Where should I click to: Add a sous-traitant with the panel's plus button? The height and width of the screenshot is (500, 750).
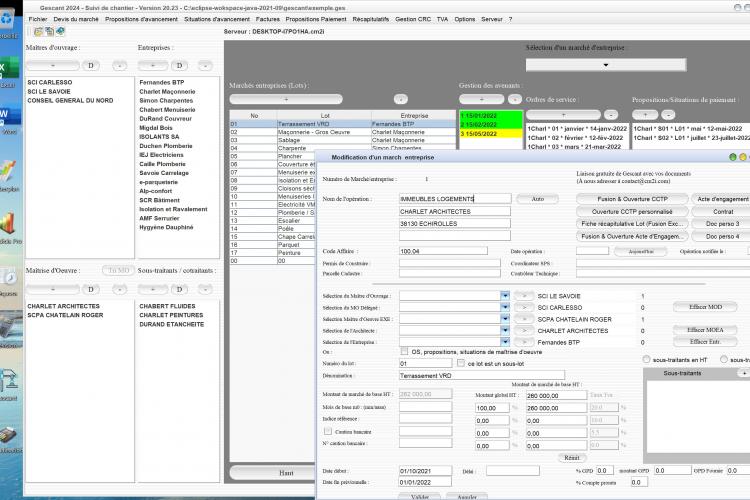(x=744, y=373)
